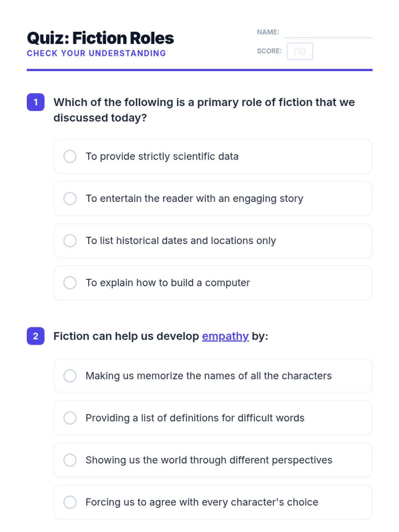This screenshot has height=532, width=399.
Task: Click the "Quiz: Fiction Roles" title
Action: (100, 38)
